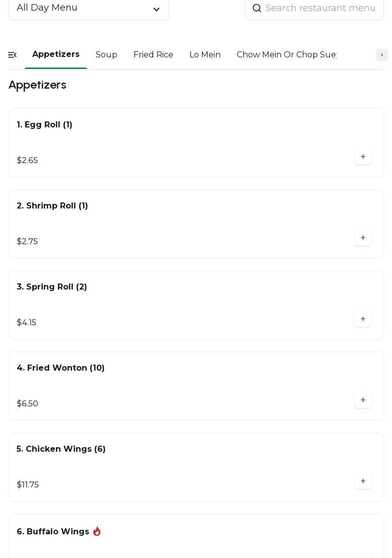Expand menu selector using chevron arrow
Viewport: 392px width, 558px height.
point(156,9)
